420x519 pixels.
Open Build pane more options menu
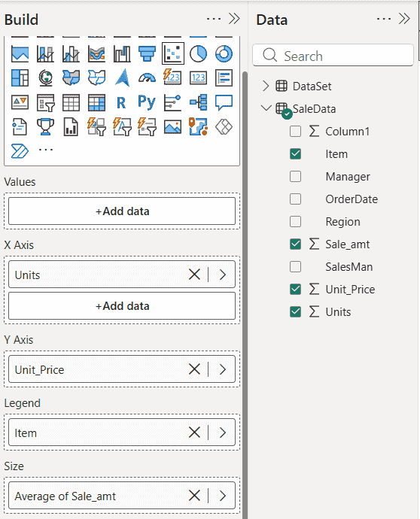pyautogui.click(x=214, y=19)
